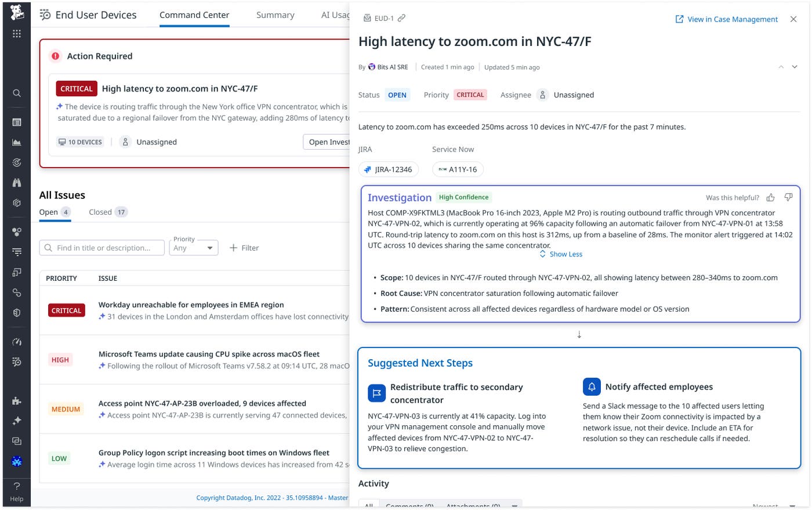Click the thumbs down feedback icon
This screenshot has height=510, width=812.
pyautogui.click(x=788, y=197)
